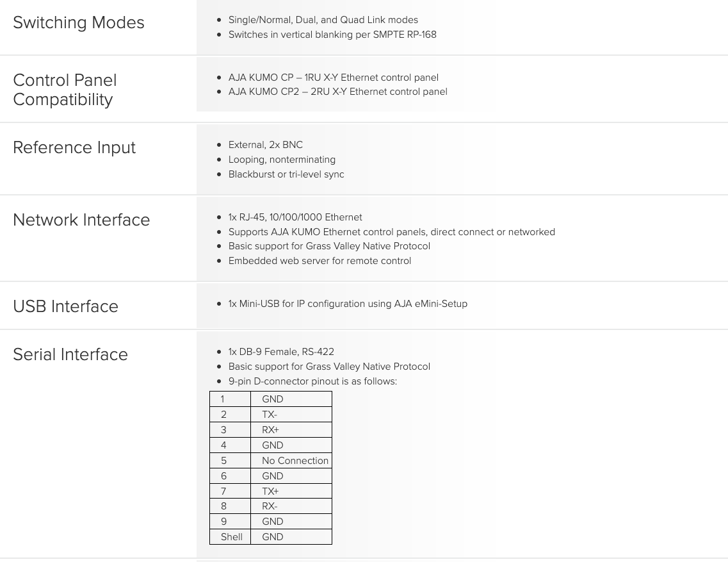The width and height of the screenshot is (728, 562).
Task: Click the 1x RJ-45 Ethernet bullet
Action: (x=295, y=217)
